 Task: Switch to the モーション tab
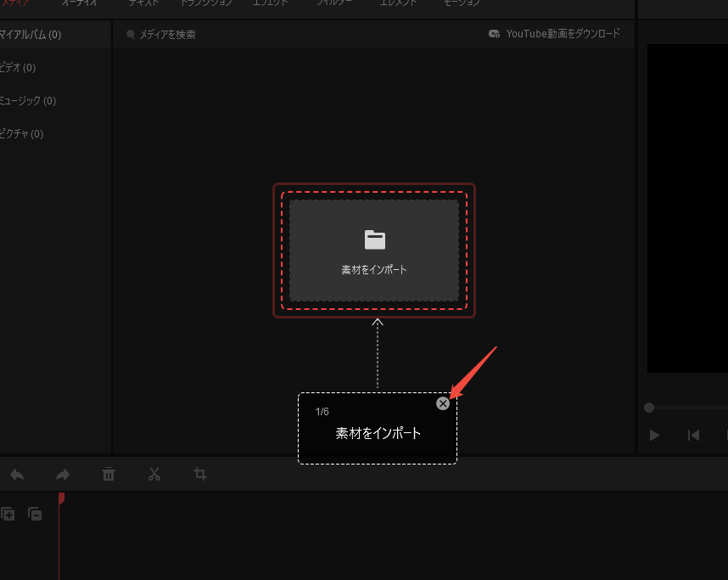tap(462, 3)
